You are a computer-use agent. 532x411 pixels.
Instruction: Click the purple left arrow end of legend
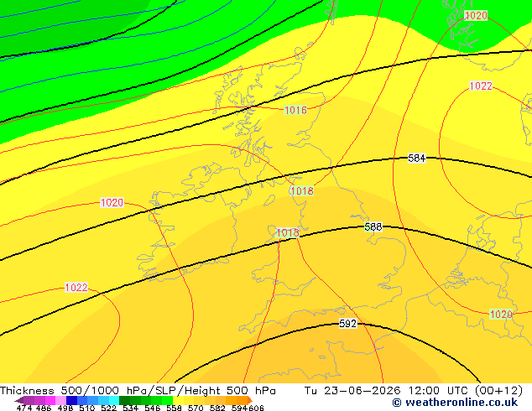(19, 400)
